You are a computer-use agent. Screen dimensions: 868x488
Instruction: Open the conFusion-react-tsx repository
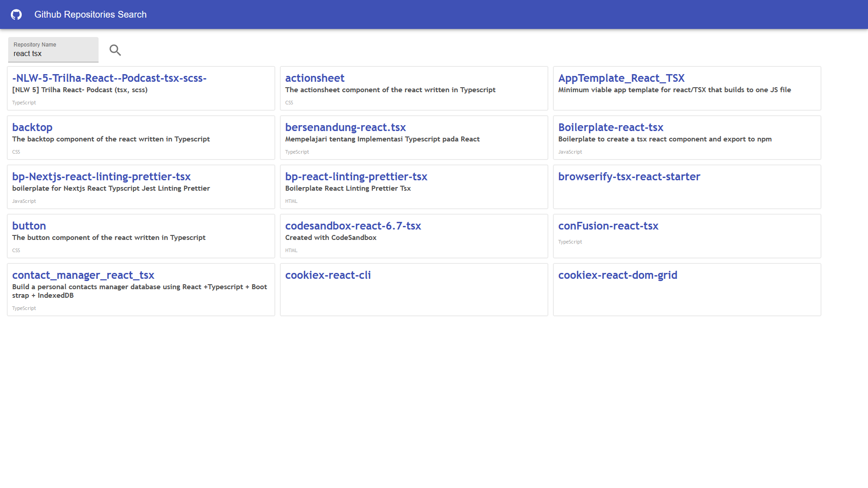click(x=608, y=226)
